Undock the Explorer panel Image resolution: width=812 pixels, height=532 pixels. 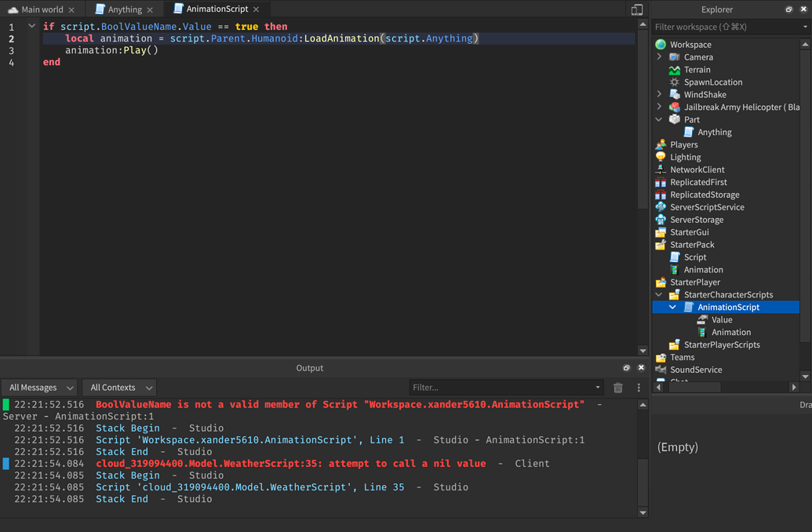(788, 9)
